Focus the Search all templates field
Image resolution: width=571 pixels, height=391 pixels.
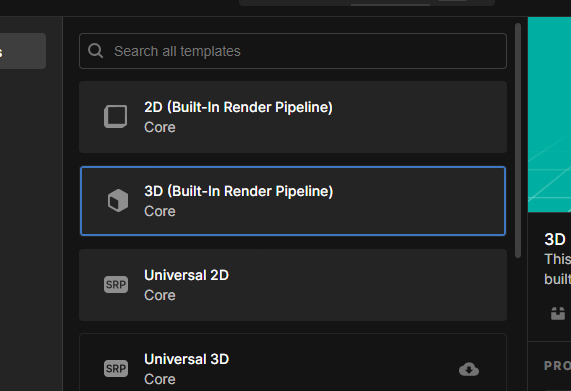293,51
